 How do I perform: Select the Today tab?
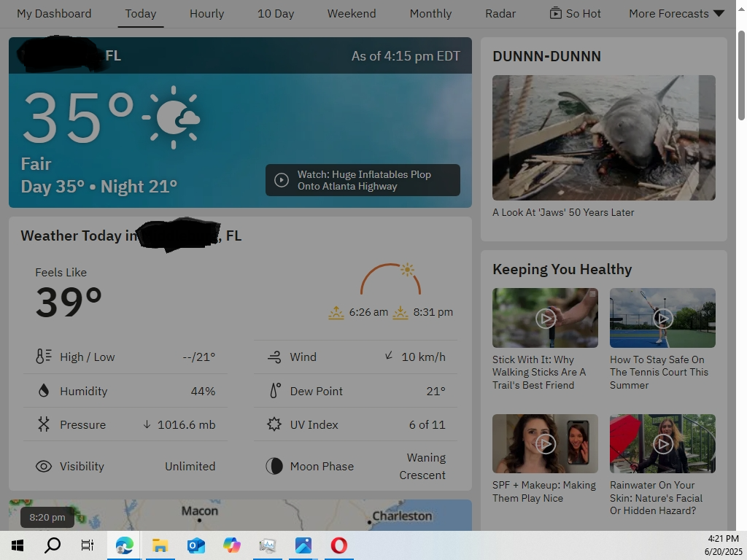tap(141, 14)
